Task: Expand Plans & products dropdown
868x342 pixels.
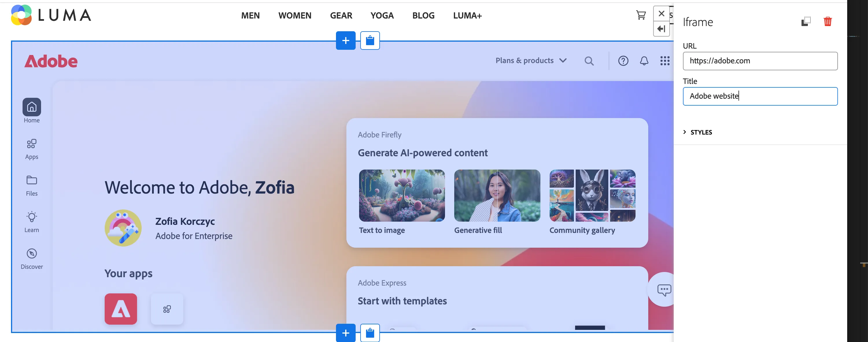Action: [531, 61]
